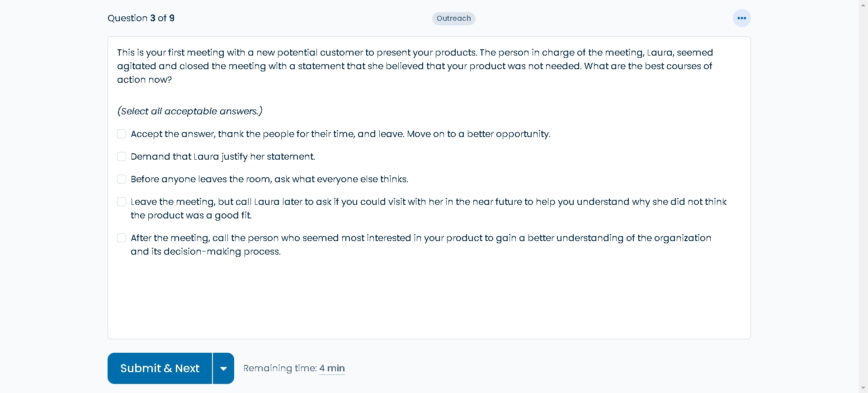Check the box for "After the meeting, call the person"
Screen dimensions: 868x393
tap(122, 238)
